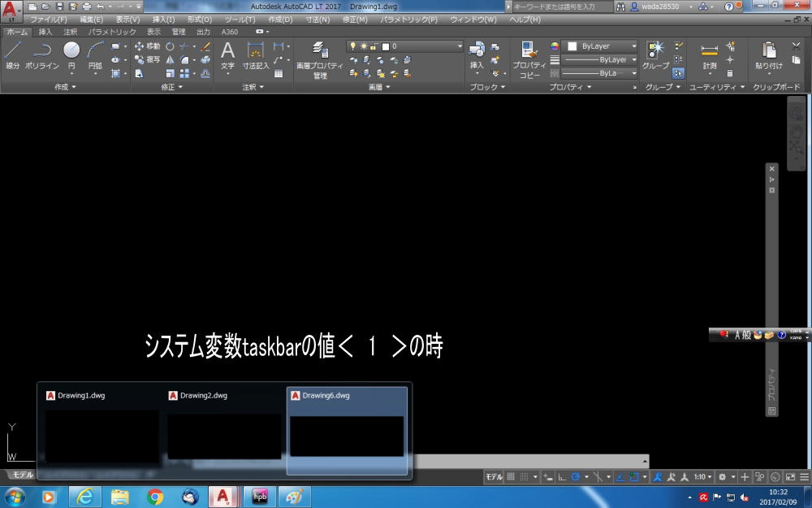Open the layer name dropdown showing 0
The image size is (812, 508).
pyautogui.click(x=405, y=46)
